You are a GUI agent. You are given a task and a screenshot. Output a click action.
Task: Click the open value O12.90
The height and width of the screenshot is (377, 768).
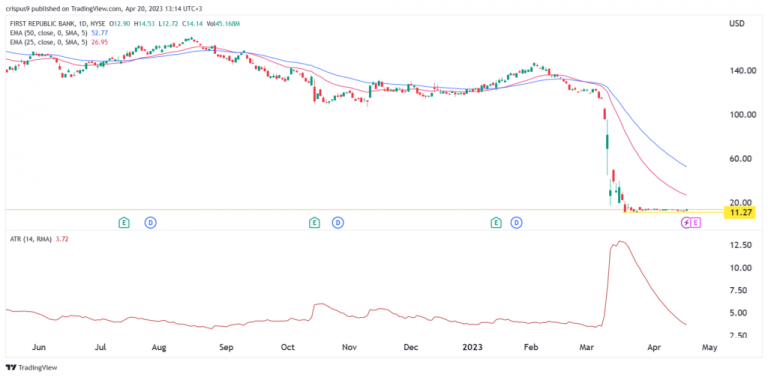coord(120,24)
